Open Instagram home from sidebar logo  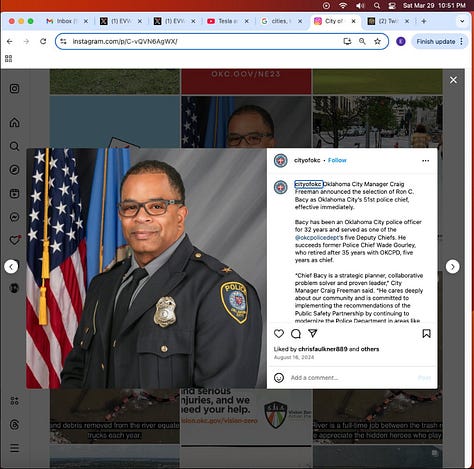click(14, 88)
